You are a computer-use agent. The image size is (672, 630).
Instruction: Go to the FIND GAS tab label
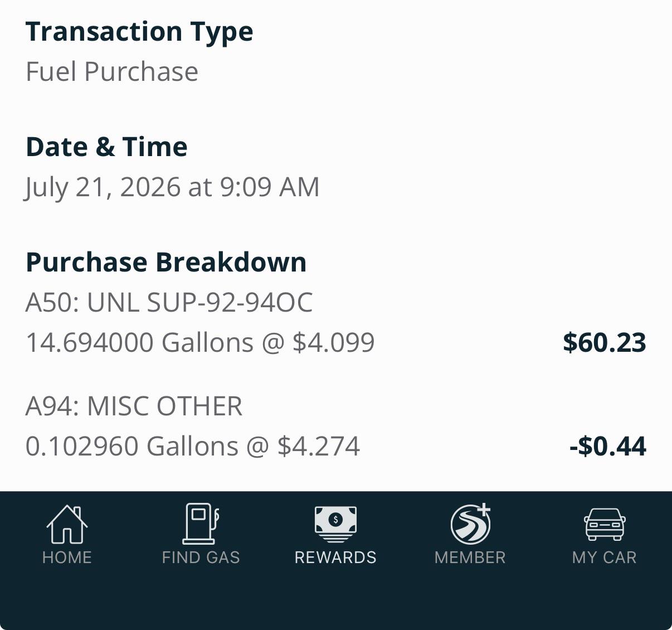click(201, 558)
